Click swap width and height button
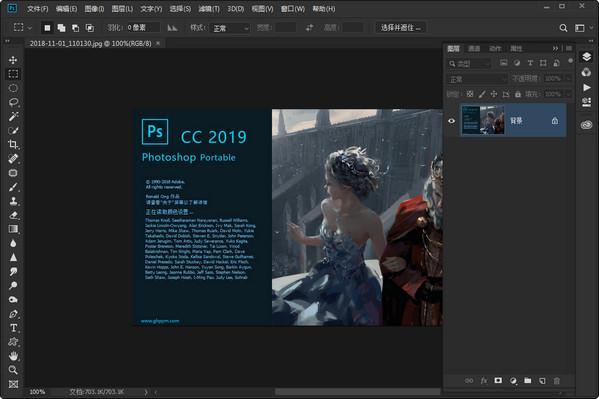599x399 pixels. pyautogui.click(x=309, y=28)
